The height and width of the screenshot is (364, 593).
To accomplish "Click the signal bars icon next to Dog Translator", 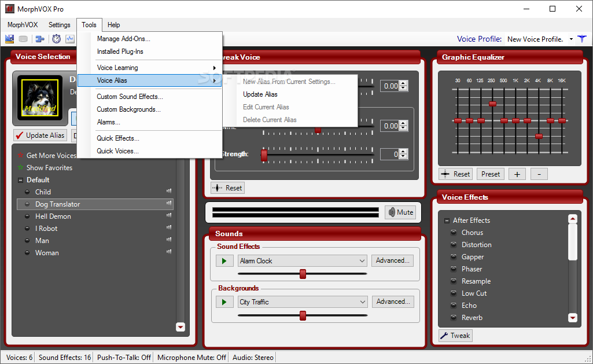I will coord(169,203).
